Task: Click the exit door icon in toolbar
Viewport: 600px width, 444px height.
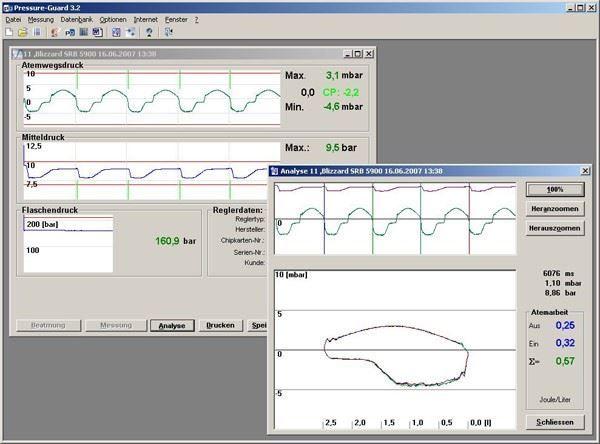Action: (168, 33)
